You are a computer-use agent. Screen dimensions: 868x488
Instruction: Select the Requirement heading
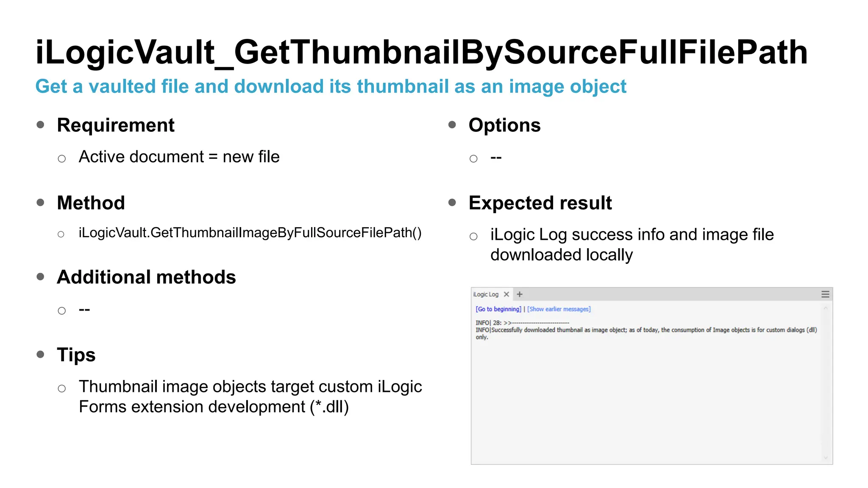[x=115, y=125]
